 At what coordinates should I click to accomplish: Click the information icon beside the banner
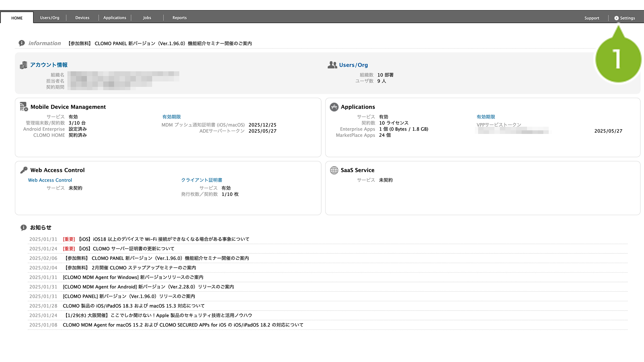click(22, 43)
